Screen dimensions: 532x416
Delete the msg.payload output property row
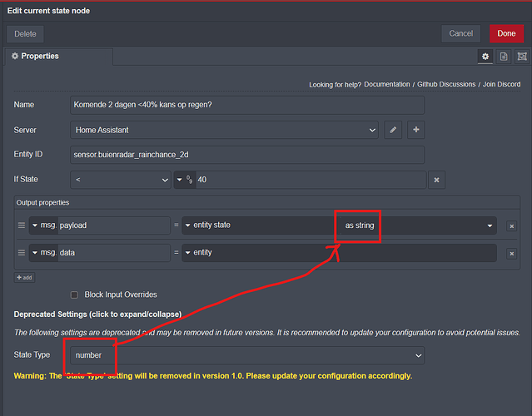click(512, 225)
